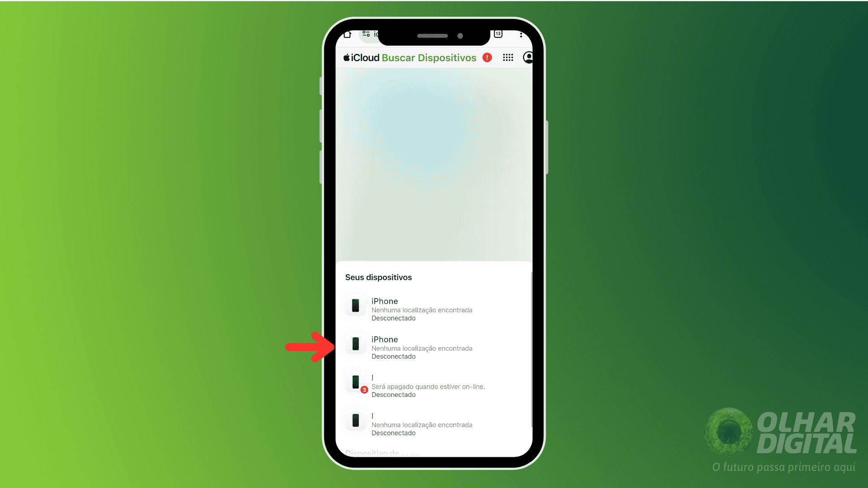The width and height of the screenshot is (868, 488).
Task: Select the fourth disconnected device icon
Action: pos(355,422)
